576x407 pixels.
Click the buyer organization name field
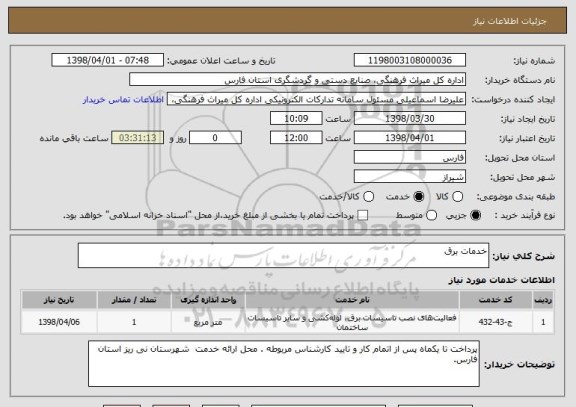pos(298,80)
